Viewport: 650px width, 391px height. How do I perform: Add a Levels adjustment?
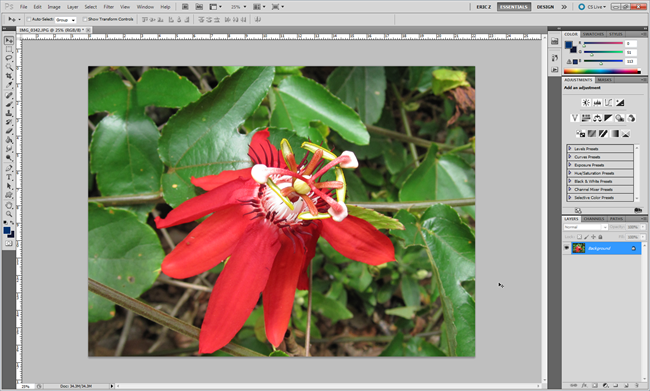(x=597, y=102)
